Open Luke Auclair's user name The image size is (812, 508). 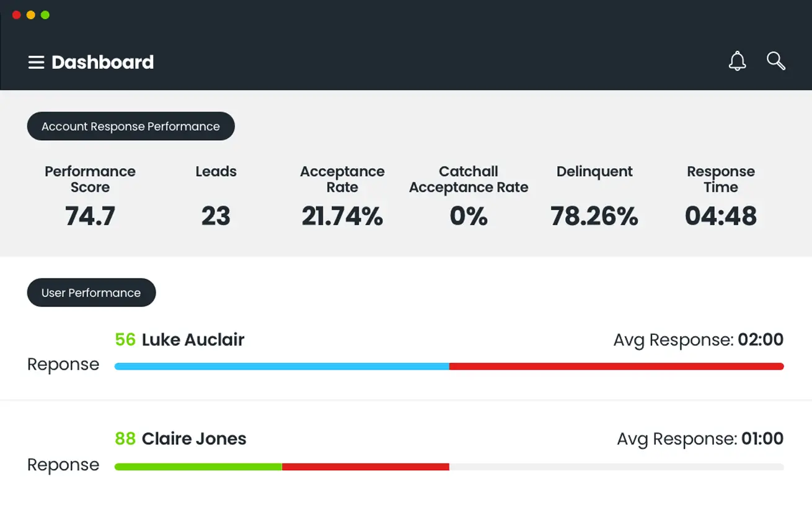point(193,339)
